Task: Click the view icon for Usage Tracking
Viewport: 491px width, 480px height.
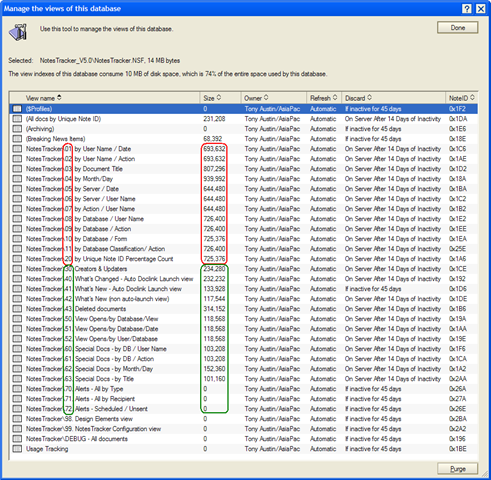Action: click(17, 449)
